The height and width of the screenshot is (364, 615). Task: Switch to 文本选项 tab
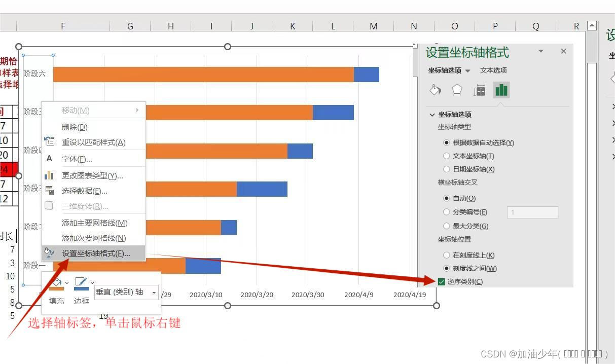pos(493,70)
